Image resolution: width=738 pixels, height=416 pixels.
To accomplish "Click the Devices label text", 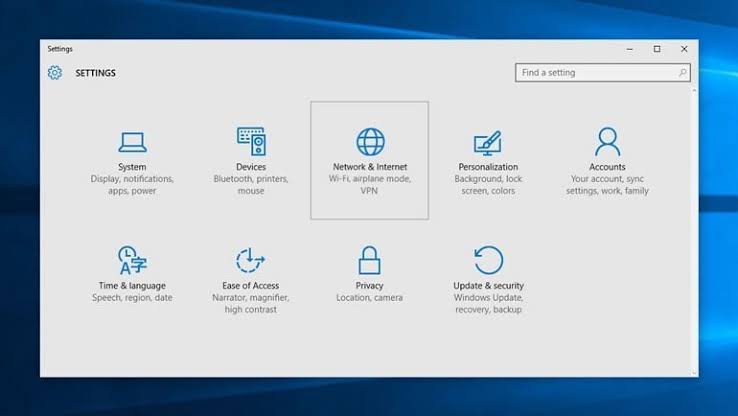I will pos(251,167).
